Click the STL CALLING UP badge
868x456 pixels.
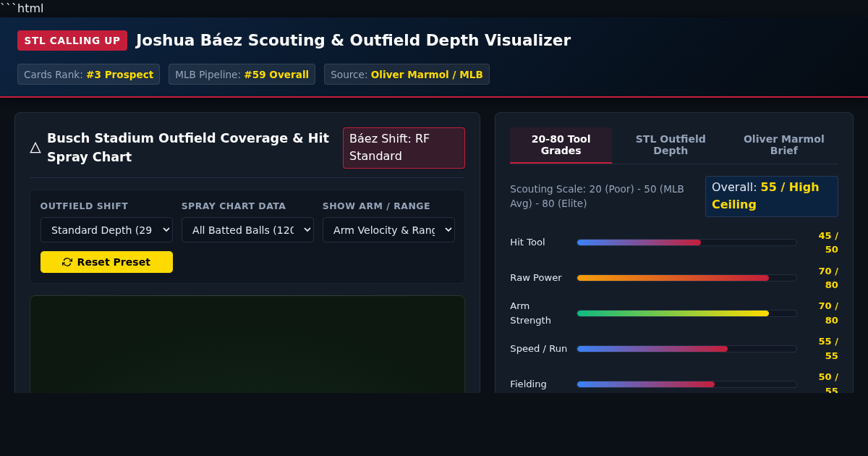(72, 41)
